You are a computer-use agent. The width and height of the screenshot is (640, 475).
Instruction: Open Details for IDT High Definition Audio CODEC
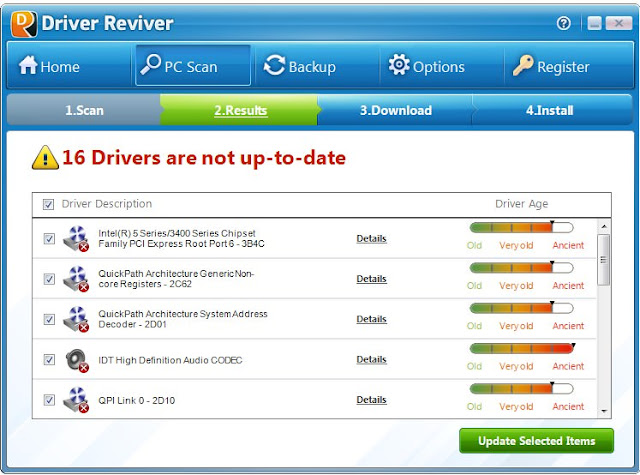371,360
